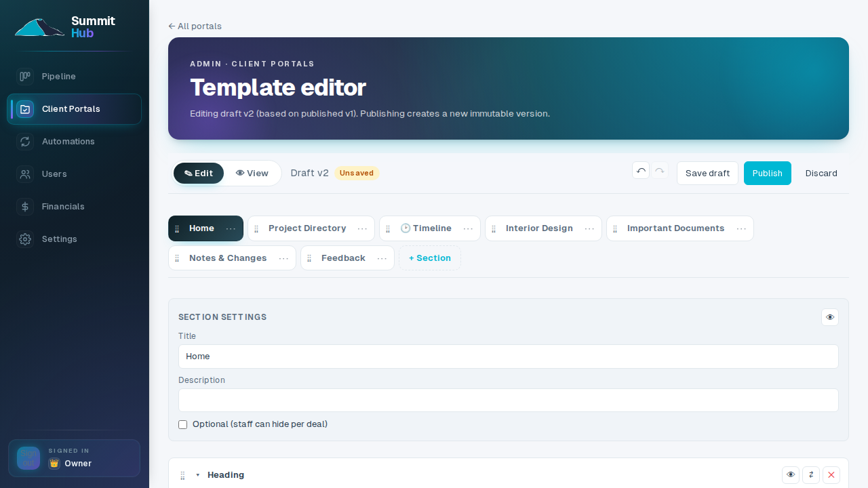Click the Timeline tab drag handle
This screenshot has height=488, width=868.
[388, 229]
